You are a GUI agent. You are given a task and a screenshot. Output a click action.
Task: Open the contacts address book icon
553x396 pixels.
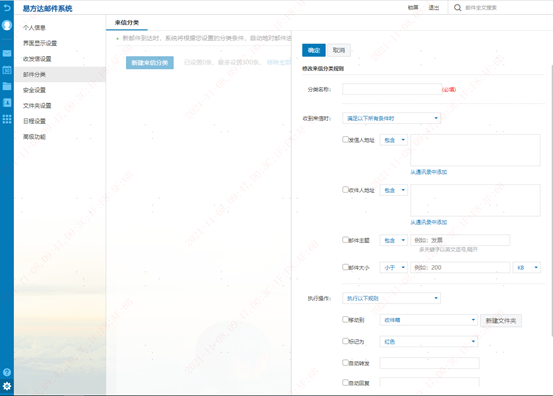tap(7, 103)
